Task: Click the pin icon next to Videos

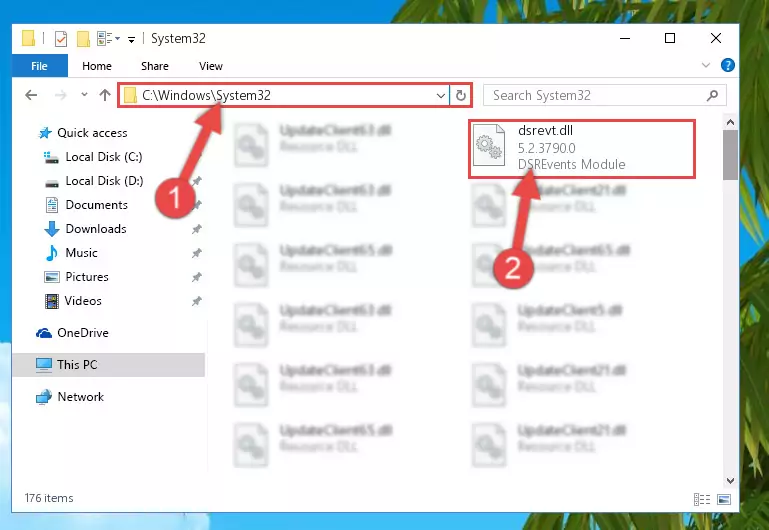Action: 197,301
